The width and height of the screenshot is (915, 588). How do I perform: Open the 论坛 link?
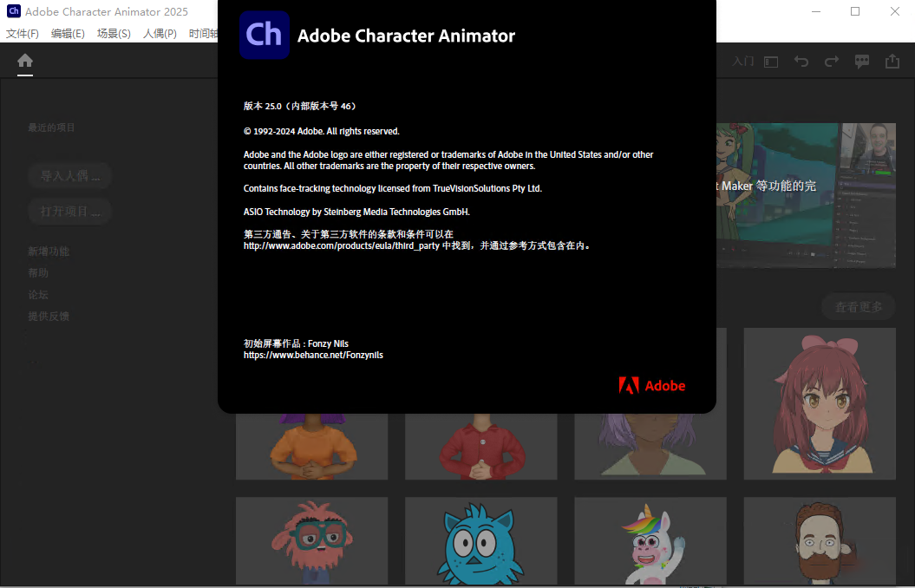tap(38, 295)
